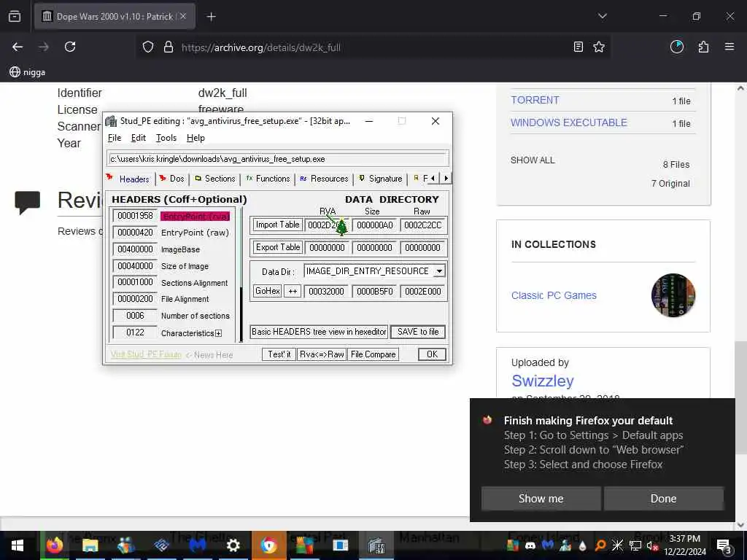The width and height of the screenshot is (747, 560).
Task: Click the EntryPoint (rva) value 00001958
Action: [135, 216]
